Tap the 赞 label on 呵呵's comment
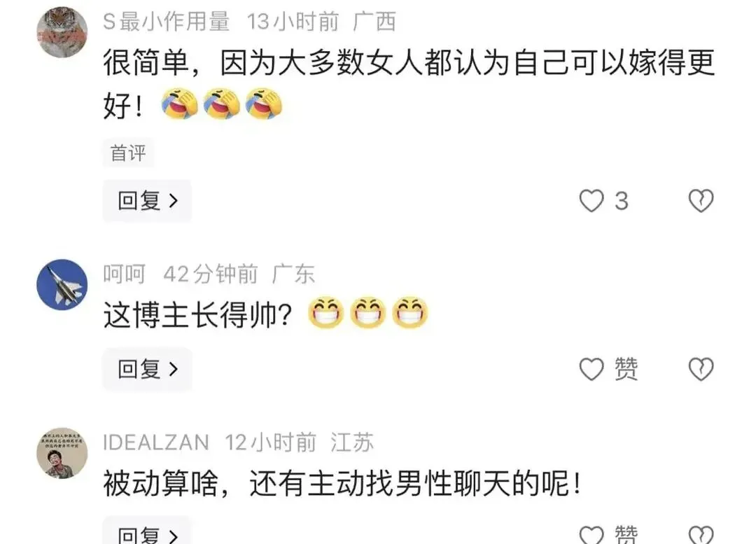The height and width of the screenshot is (544, 756). pos(626,370)
